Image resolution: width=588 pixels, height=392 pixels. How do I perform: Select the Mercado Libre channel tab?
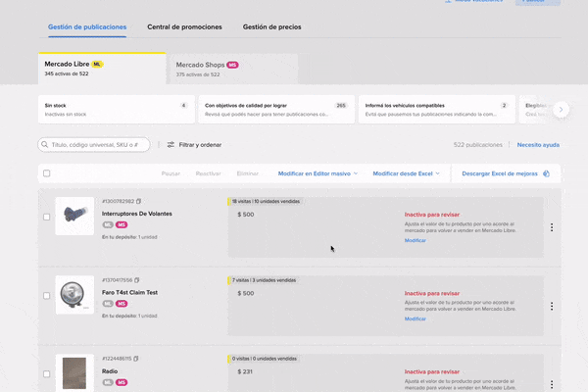[102, 69]
